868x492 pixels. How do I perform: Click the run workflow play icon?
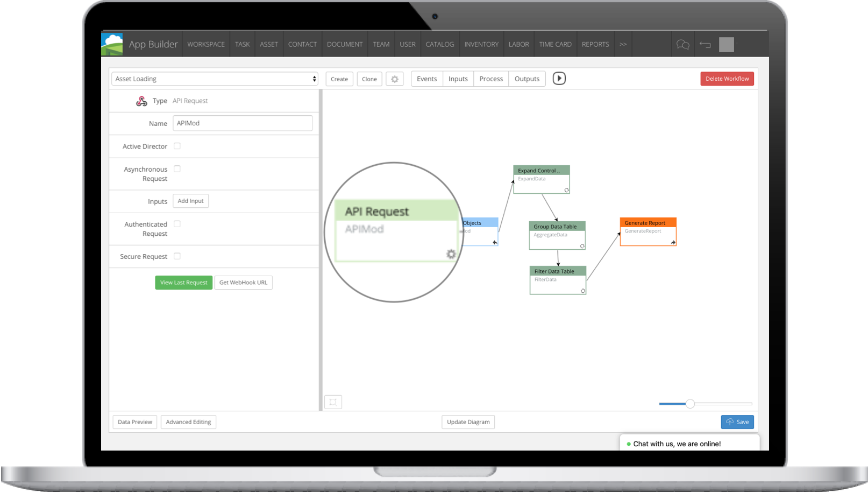pyautogui.click(x=559, y=79)
